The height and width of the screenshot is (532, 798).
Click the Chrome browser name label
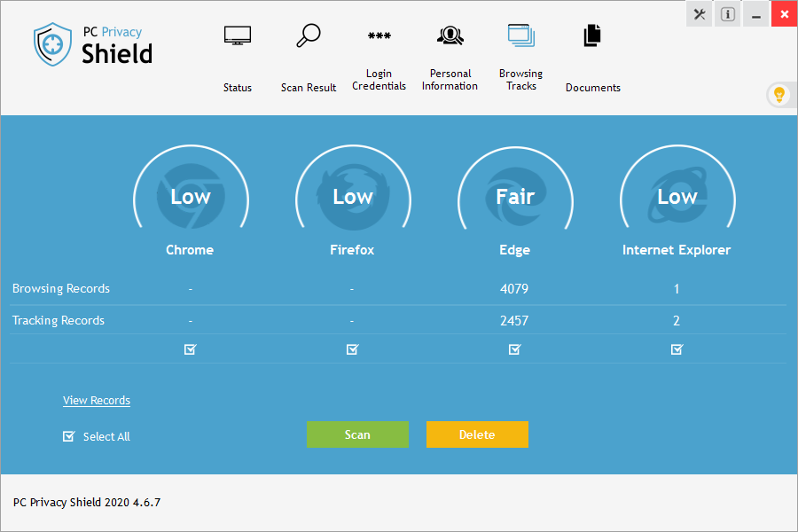point(190,249)
